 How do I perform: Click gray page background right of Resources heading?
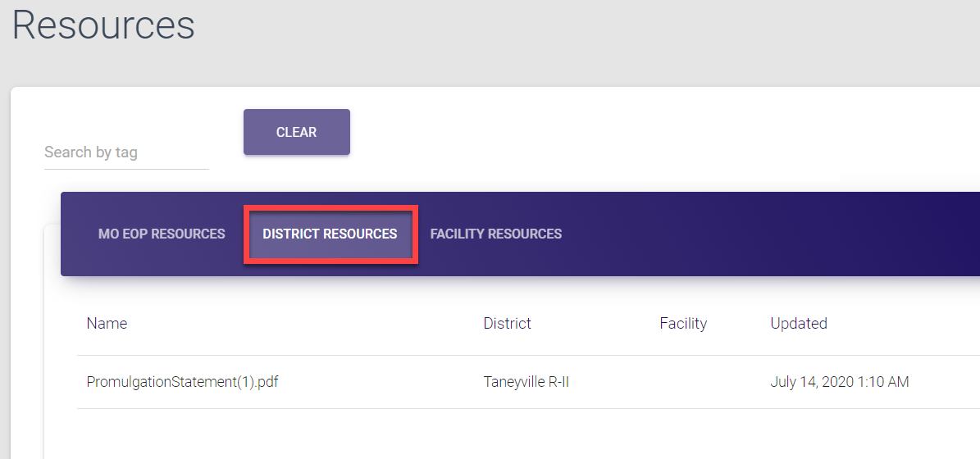coord(574,33)
